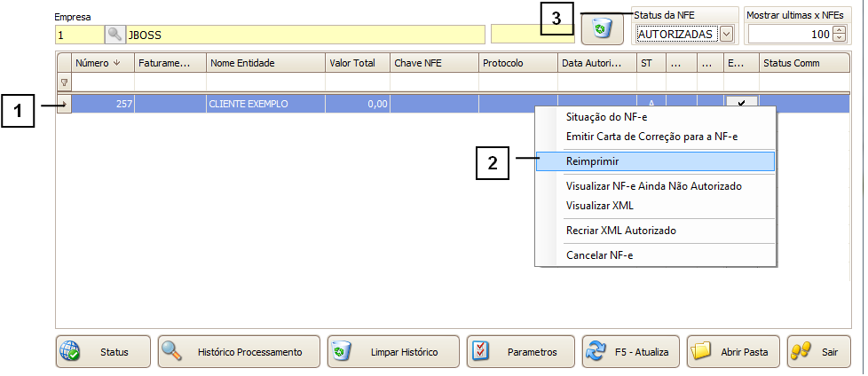Click the Mostrar ultimas x NFEs spinner arrows
The image size is (868, 376).
pos(840,34)
